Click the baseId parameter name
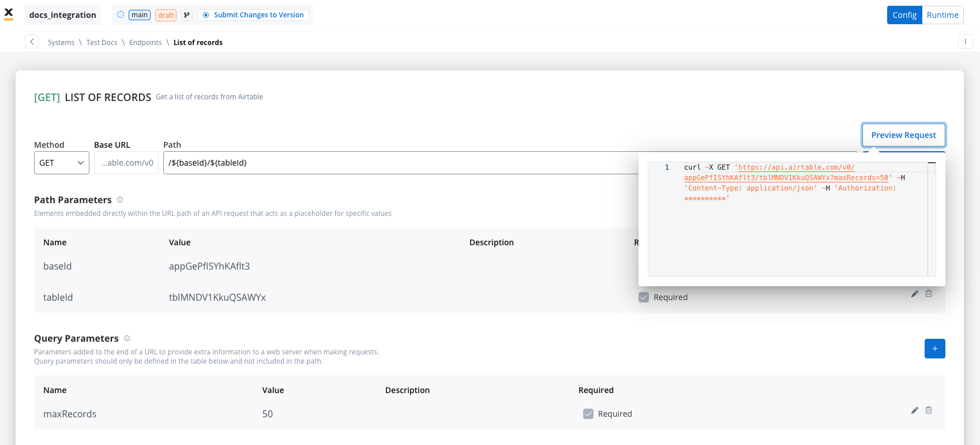 tap(58, 266)
